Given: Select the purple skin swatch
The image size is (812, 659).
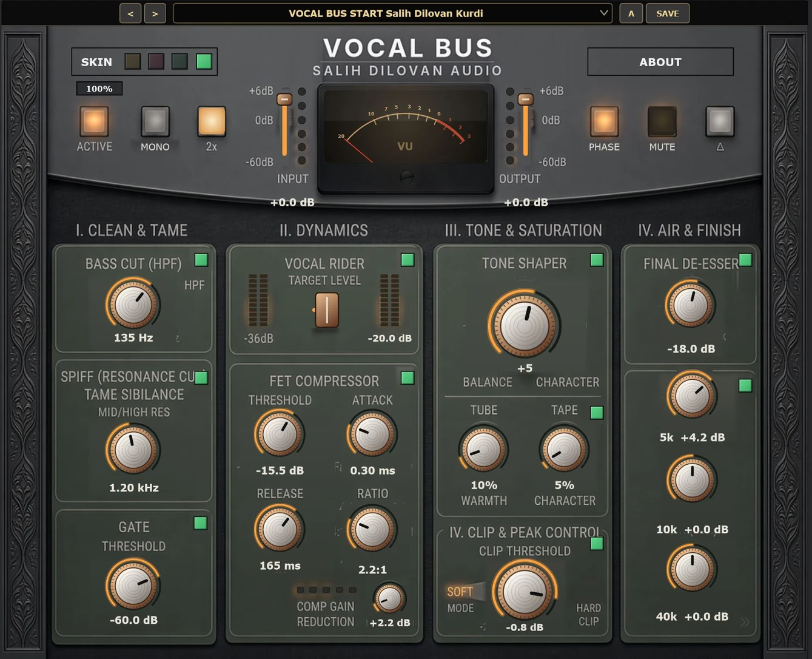Looking at the screenshot, I should (x=156, y=61).
